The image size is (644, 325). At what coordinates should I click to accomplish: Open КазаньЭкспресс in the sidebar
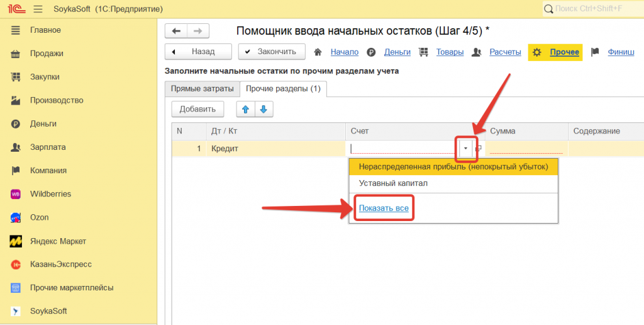tap(60, 264)
